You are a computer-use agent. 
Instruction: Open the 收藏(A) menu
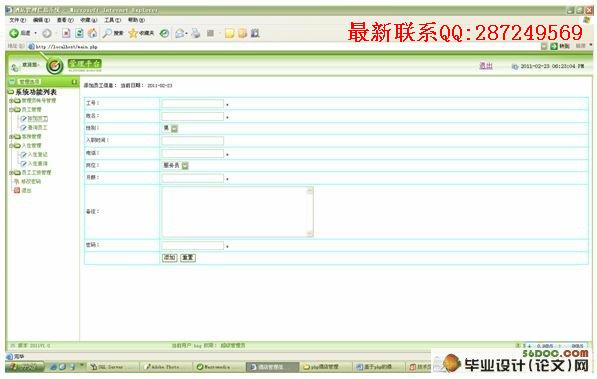pos(89,20)
